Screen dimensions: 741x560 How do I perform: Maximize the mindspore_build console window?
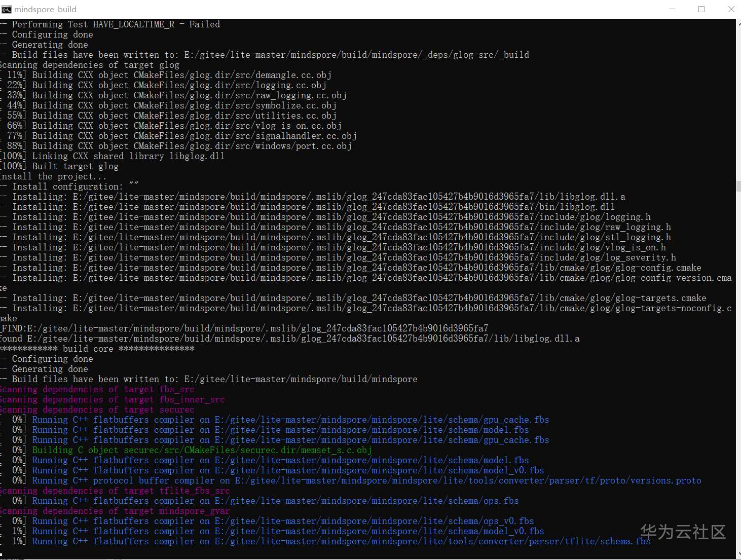701,9
